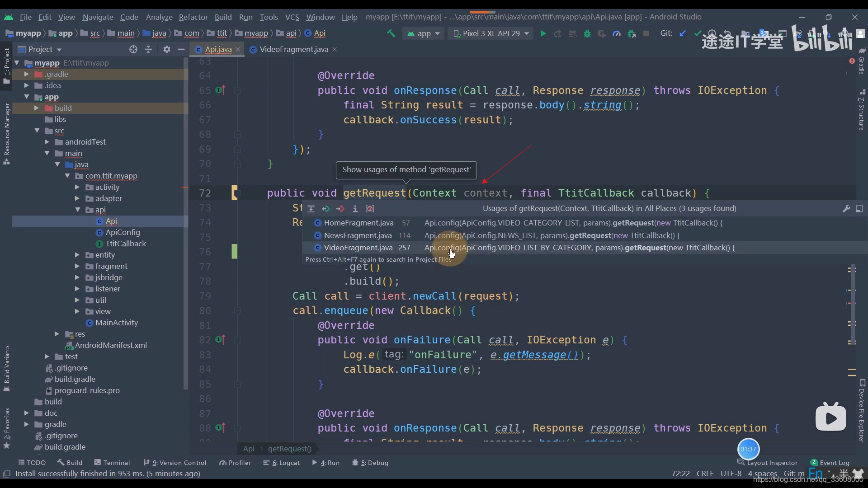Screen dimensions: 868x488
Task: Close the Api.java tab
Action: [238, 49]
